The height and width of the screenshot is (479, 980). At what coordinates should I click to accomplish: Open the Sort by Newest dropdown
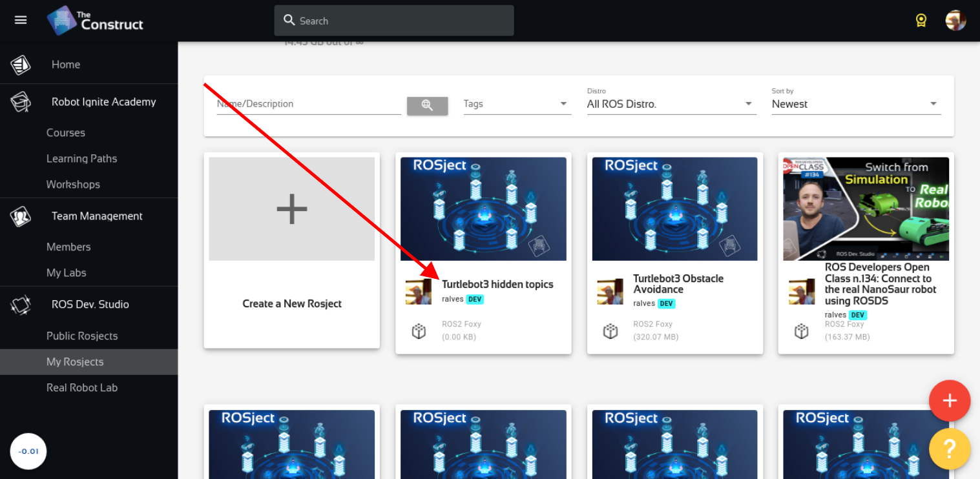point(856,104)
